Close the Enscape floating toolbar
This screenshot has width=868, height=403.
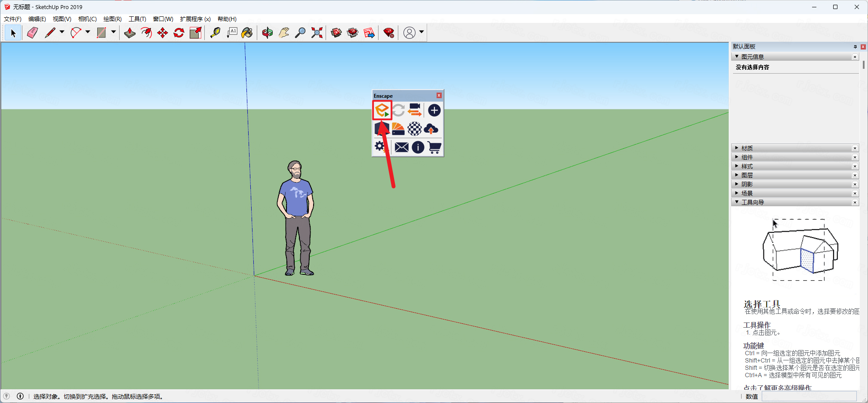[439, 96]
